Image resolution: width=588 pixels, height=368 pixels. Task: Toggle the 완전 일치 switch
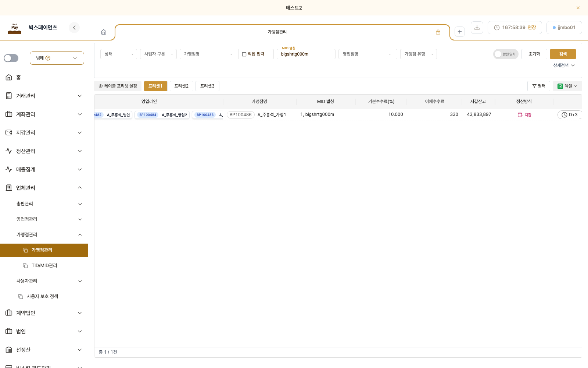point(506,54)
